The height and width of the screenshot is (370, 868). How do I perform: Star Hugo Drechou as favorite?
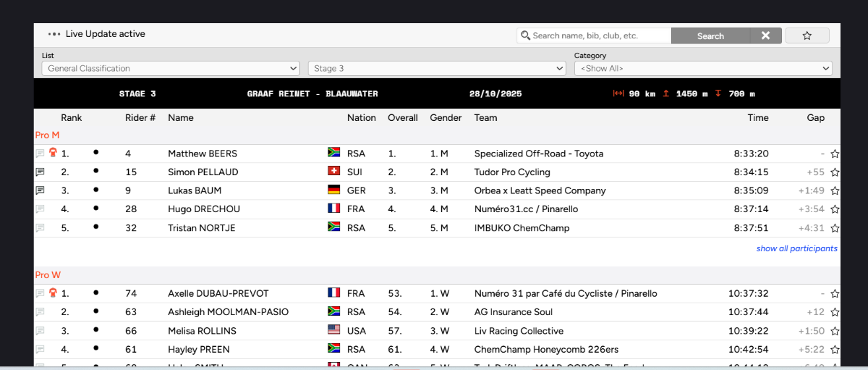(835, 209)
